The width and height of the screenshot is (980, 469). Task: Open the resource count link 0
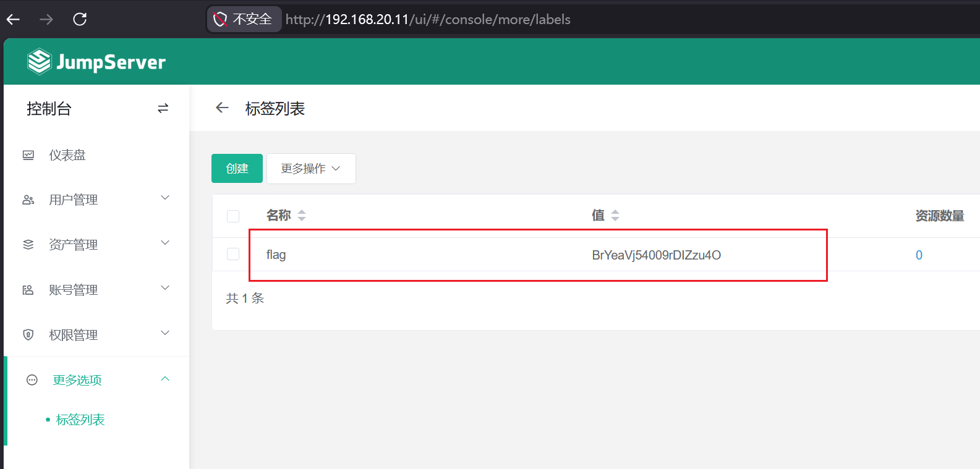pos(919,255)
